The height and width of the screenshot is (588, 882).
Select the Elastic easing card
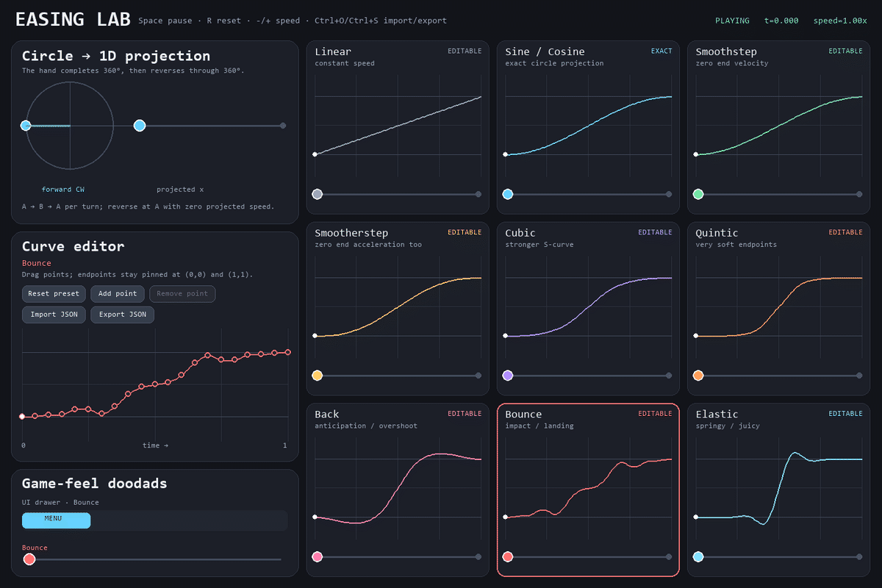[x=778, y=490]
